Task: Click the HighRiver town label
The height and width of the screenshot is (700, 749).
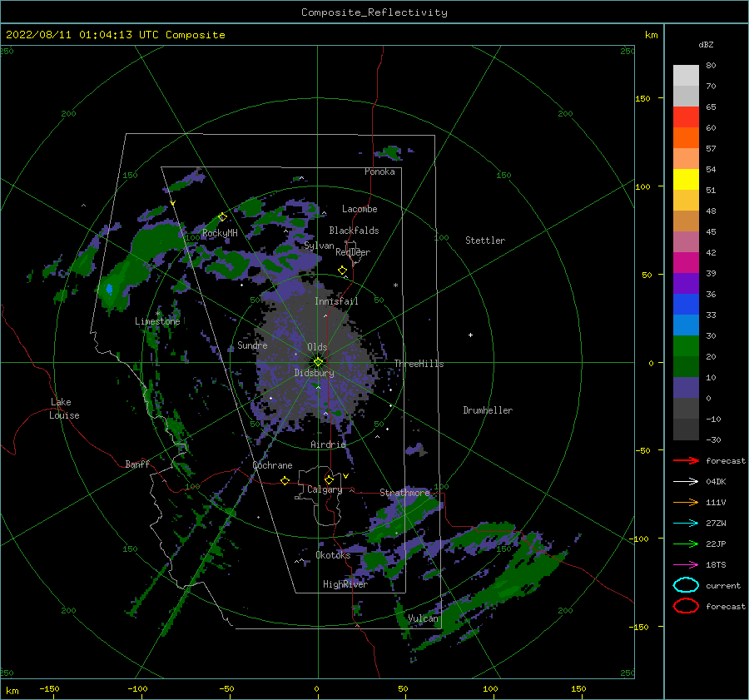Action: click(x=345, y=584)
